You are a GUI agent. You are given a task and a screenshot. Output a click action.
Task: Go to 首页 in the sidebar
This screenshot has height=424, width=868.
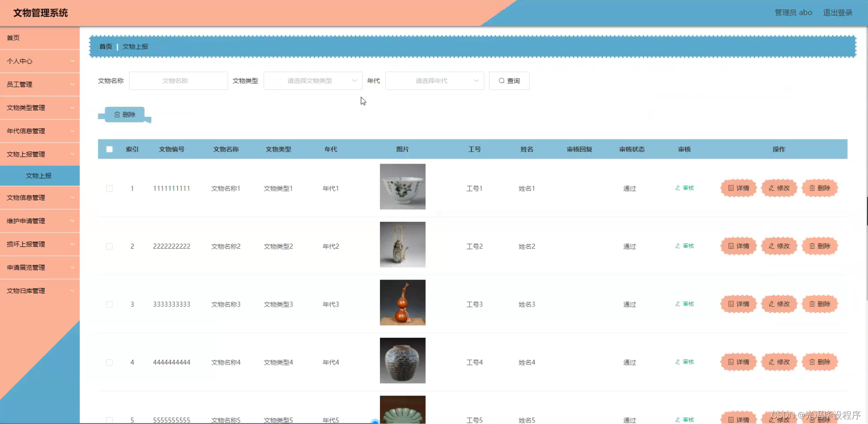click(x=40, y=38)
